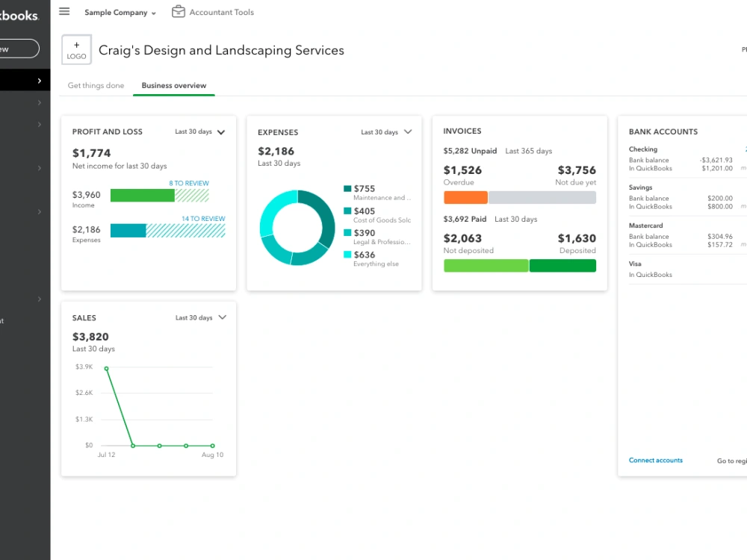Click the Jul 12 sales chart point
This screenshot has width=747, height=560.
coord(106,369)
